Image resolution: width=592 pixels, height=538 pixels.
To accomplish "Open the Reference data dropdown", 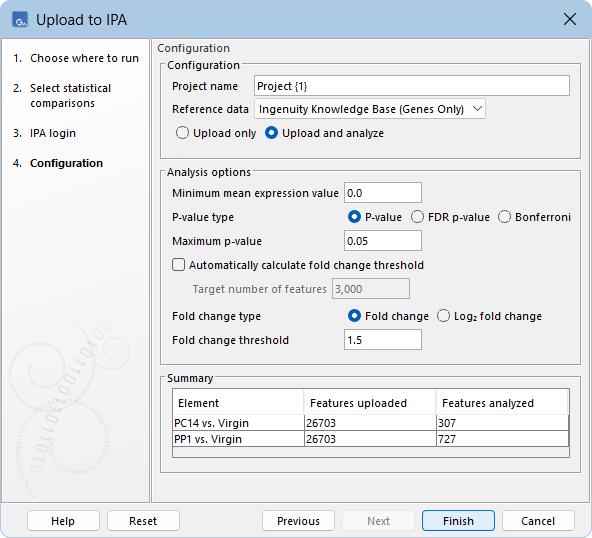I will [370, 109].
